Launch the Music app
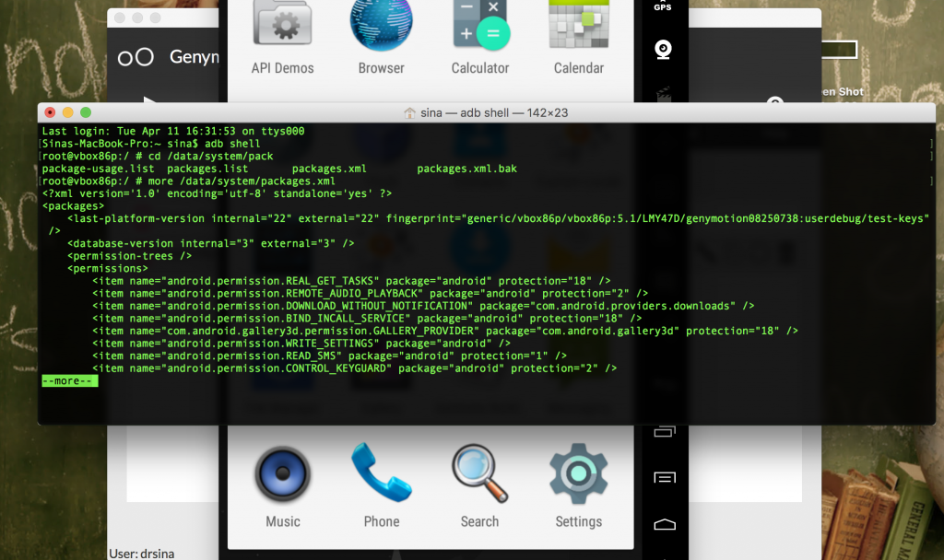 click(x=282, y=487)
